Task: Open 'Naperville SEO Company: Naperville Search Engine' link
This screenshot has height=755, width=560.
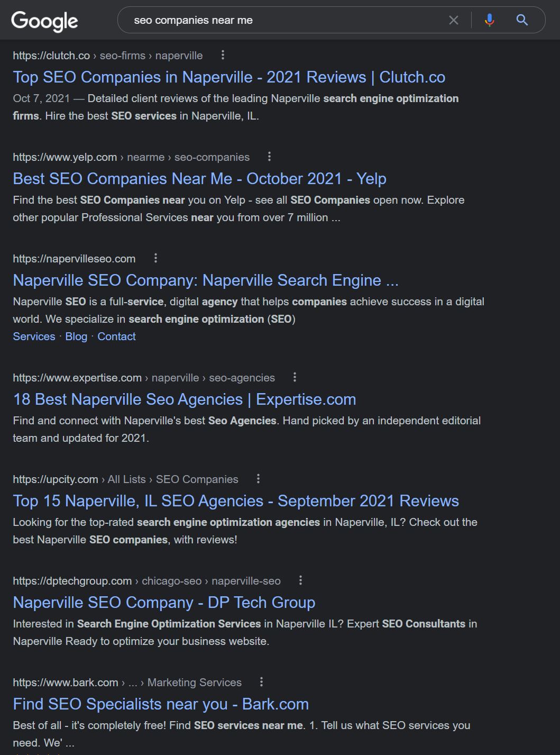Action: click(206, 280)
